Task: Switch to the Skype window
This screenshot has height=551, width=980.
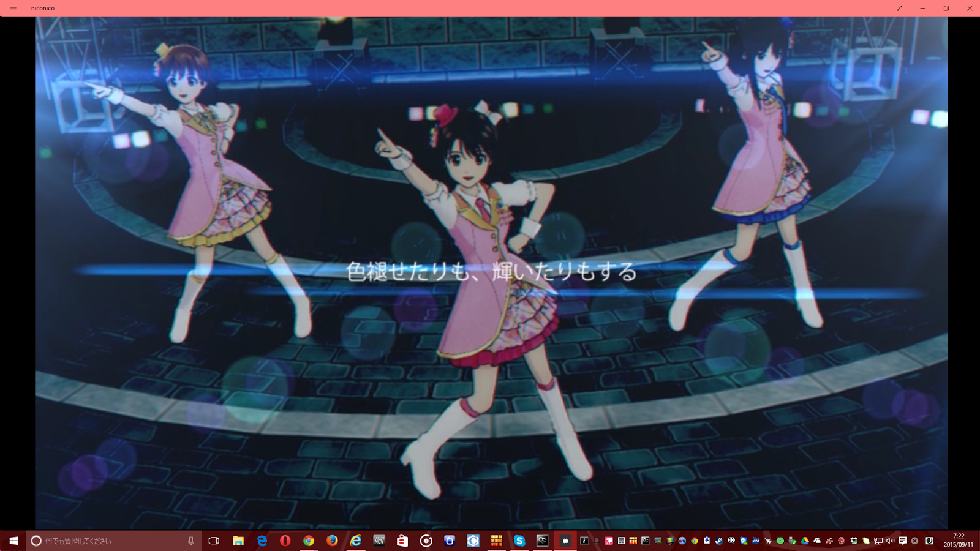Action: tap(519, 541)
